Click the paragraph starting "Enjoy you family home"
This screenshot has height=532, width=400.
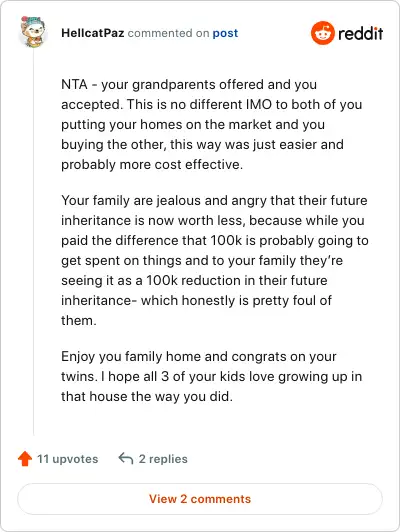tap(211, 376)
